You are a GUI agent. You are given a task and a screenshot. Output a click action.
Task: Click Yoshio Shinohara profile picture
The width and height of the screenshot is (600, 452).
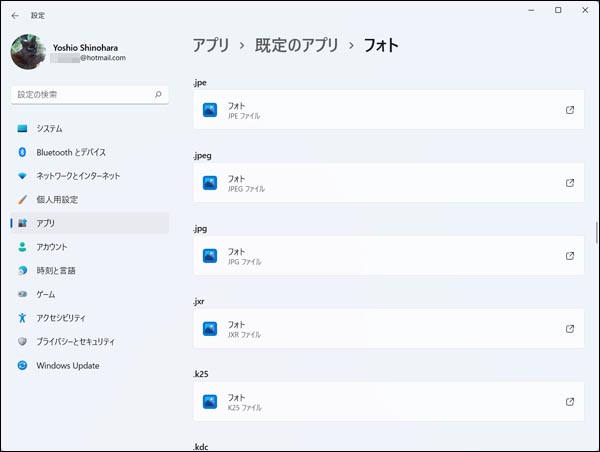click(x=27, y=52)
